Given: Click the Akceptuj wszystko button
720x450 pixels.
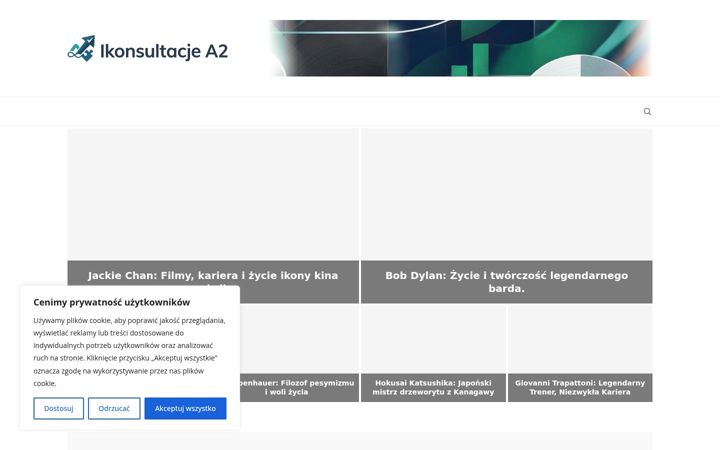Looking at the screenshot, I should click(x=185, y=409).
